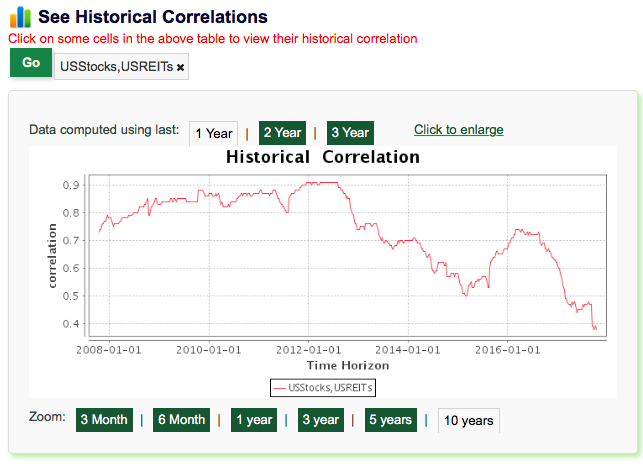Remove the USStocks,USREITs tag with the x
643x467 pixels.
(x=180, y=67)
